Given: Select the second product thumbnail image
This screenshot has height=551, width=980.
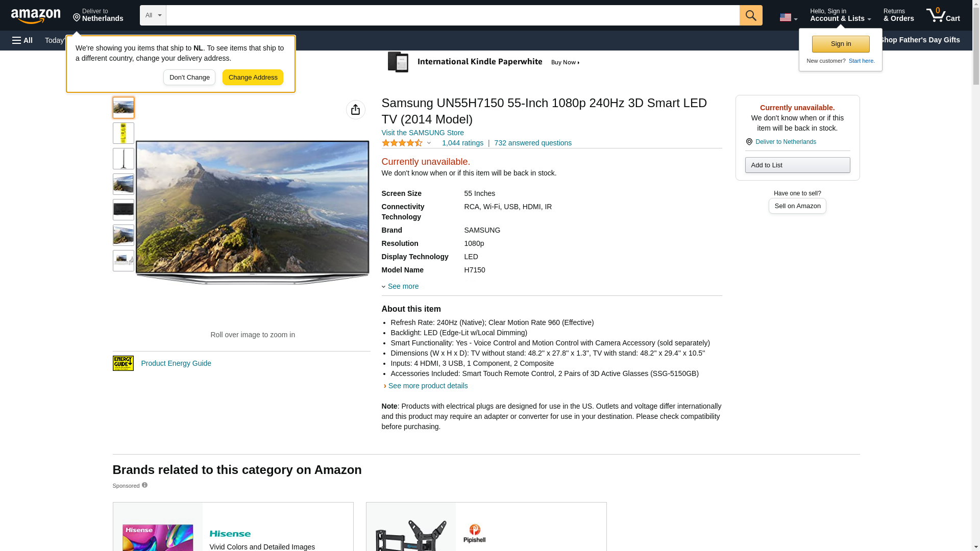Looking at the screenshot, I should pos(124,133).
